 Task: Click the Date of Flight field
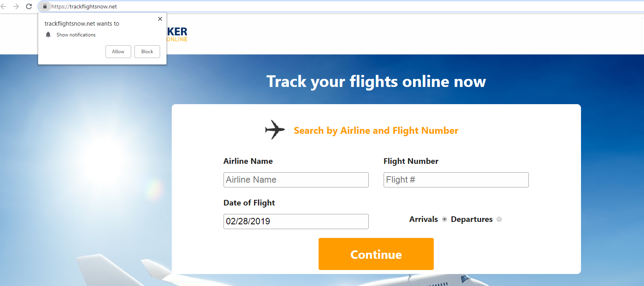pyautogui.click(x=296, y=222)
